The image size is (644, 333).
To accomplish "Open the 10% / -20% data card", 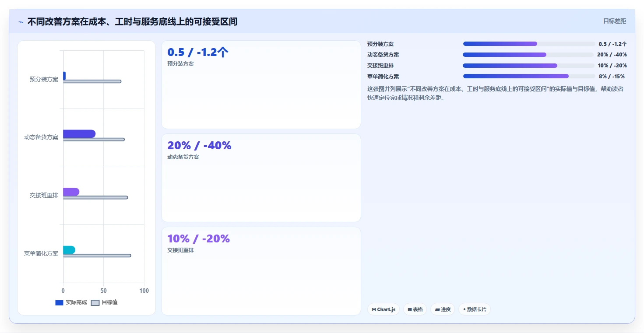I will pyautogui.click(x=261, y=271).
